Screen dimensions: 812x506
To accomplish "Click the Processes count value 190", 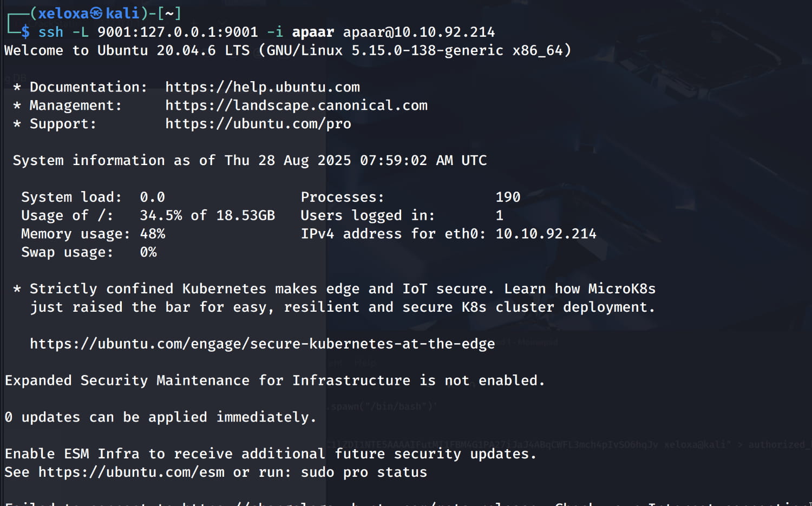I will pyautogui.click(x=508, y=198).
